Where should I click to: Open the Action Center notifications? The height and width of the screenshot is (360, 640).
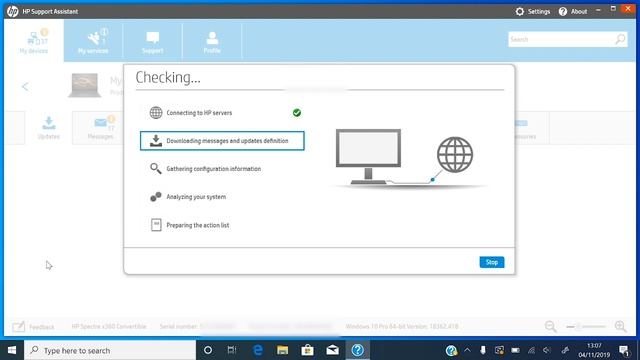tap(624, 350)
